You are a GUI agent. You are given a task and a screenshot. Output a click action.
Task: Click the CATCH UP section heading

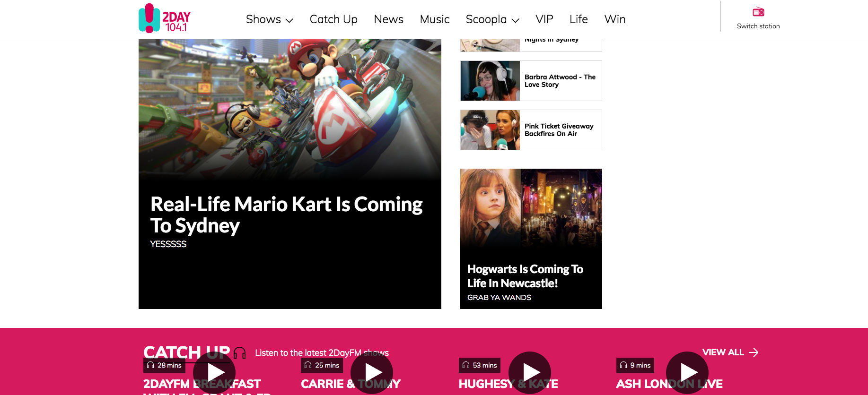(x=187, y=352)
